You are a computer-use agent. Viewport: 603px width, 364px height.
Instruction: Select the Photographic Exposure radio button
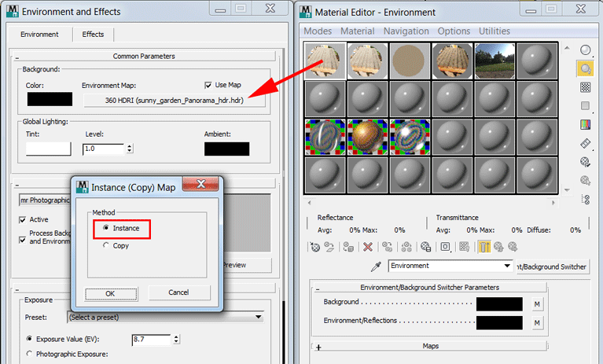tap(29, 354)
